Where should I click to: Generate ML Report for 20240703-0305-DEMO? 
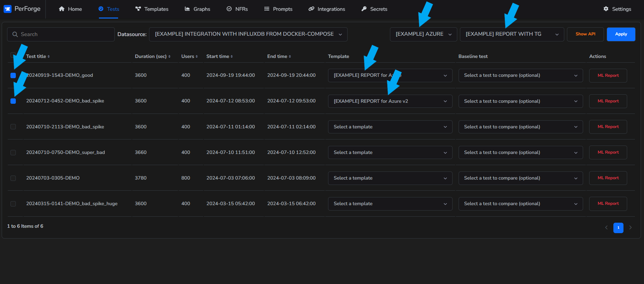[x=608, y=178]
